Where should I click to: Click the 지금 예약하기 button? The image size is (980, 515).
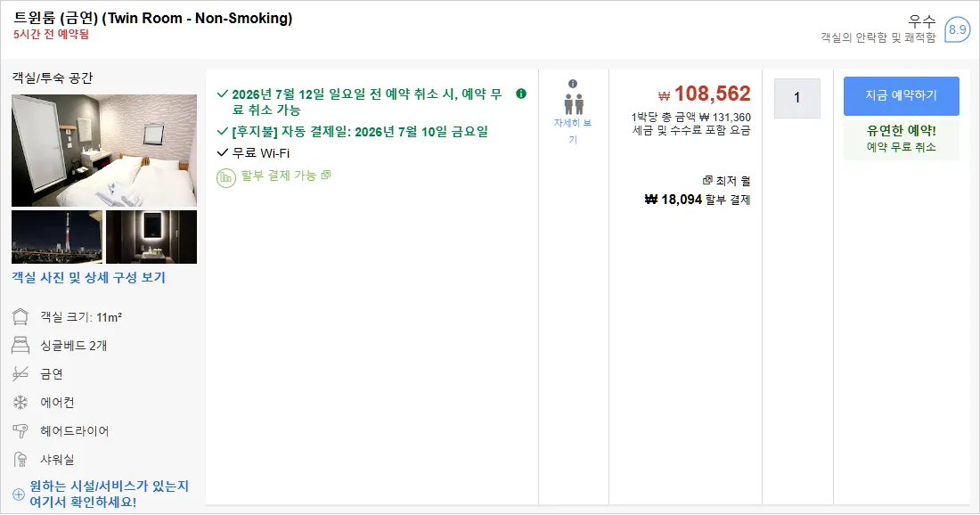[x=902, y=95]
